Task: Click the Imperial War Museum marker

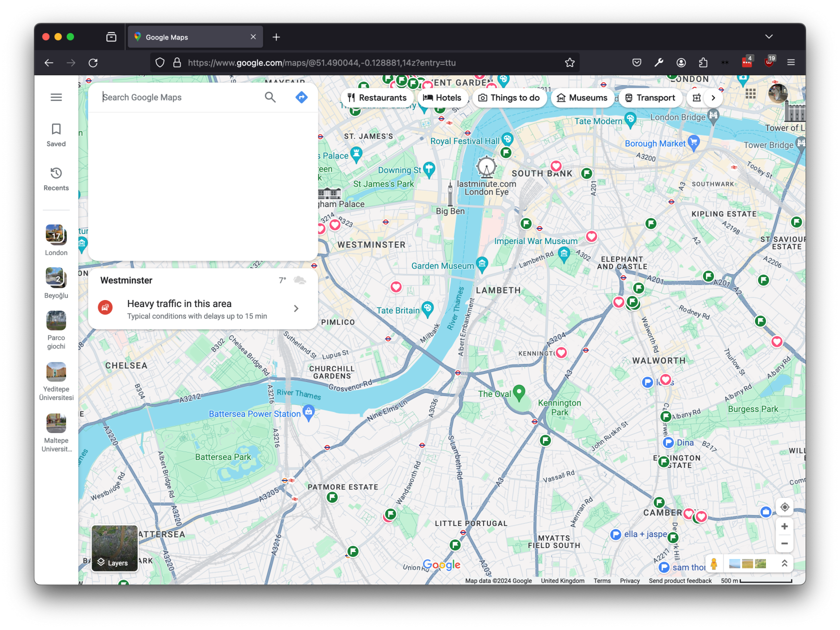Action: coord(564,254)
